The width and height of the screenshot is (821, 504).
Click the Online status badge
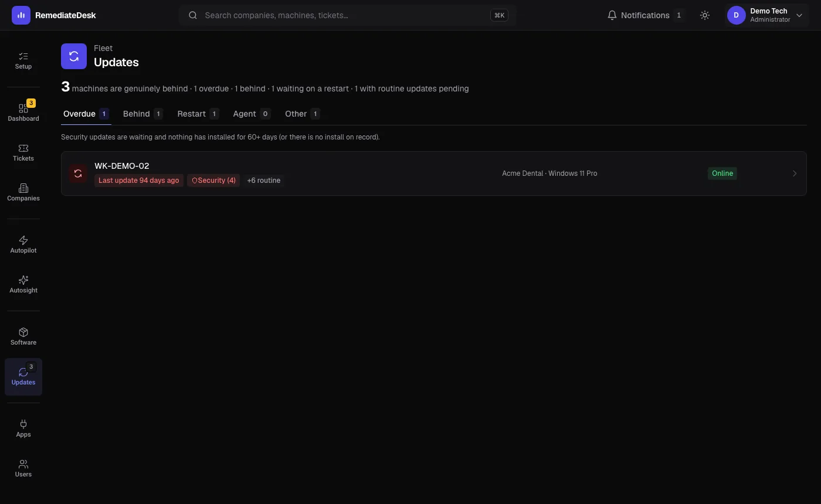pos(722,173)
